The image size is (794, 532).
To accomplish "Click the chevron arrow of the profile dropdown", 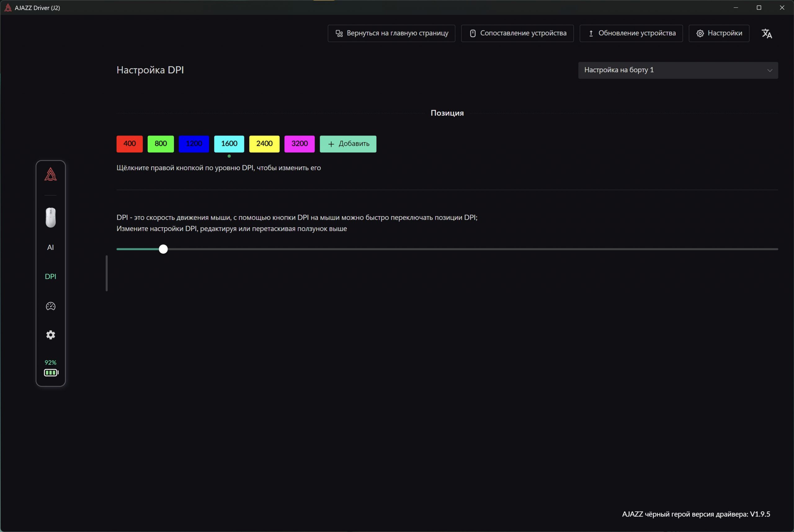I will tap(769, 71).
